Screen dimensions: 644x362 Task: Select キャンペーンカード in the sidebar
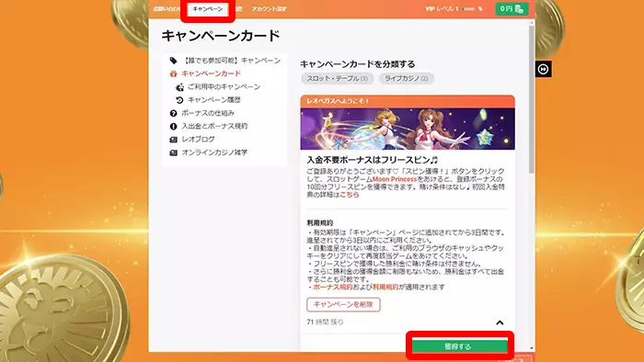coord(211,74)
